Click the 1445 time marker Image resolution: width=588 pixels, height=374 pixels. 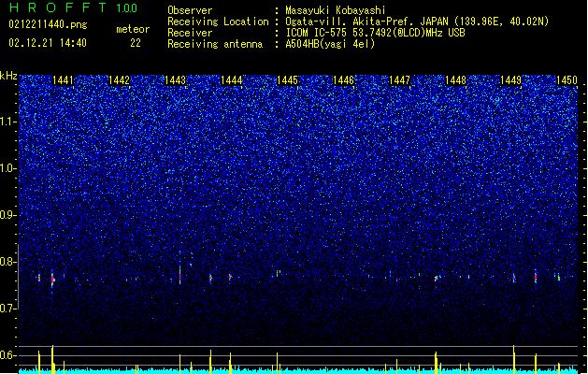[x=287, y=80]
